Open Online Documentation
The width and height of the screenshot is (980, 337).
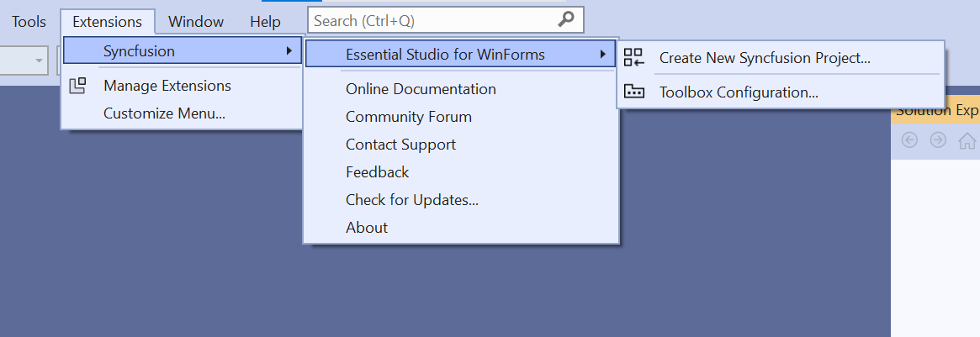pyautogui.click(x=421, y=89)
